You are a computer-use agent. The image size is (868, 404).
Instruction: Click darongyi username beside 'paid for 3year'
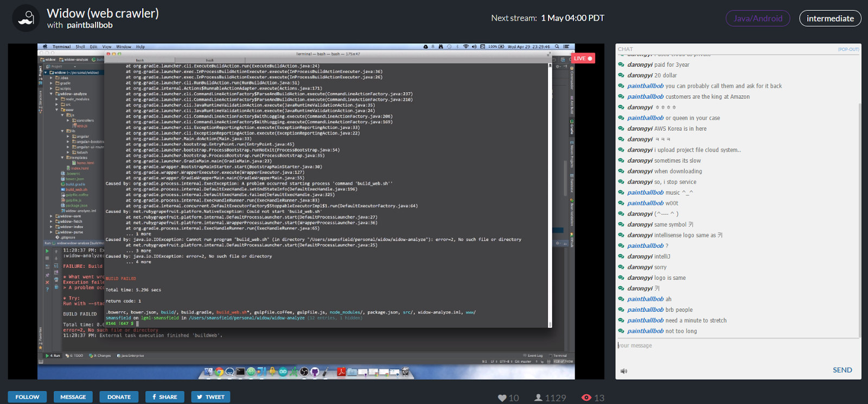tap(640, 65)
